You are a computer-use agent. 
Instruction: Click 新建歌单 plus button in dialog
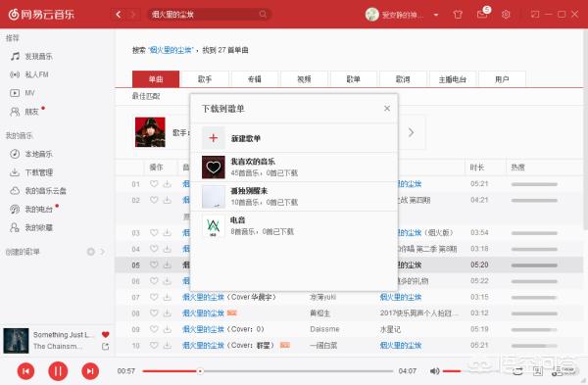tap(214, 138)
